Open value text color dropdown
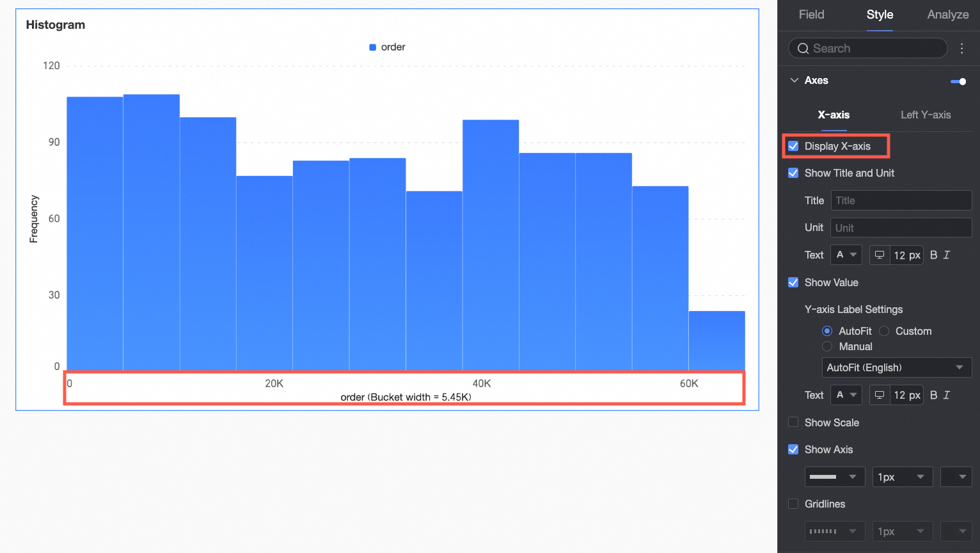The width and height of the screenshot is (980, 553). tap(846, 395)
